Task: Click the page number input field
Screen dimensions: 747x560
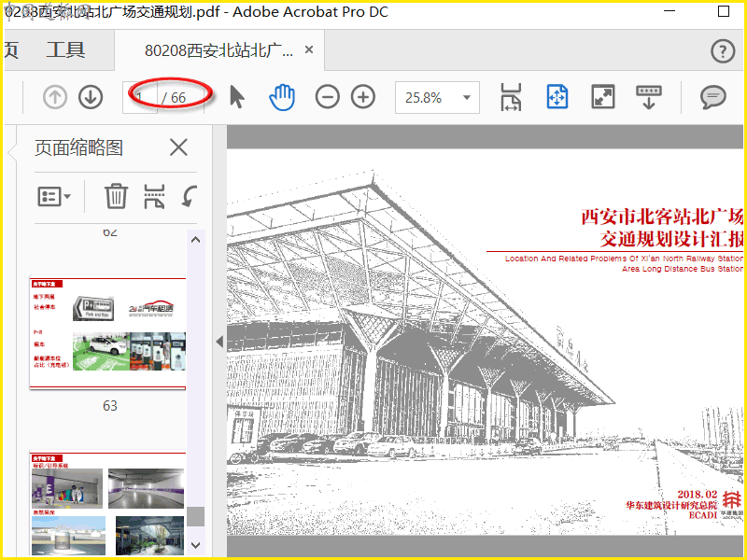Action: (x=139, y=98)
